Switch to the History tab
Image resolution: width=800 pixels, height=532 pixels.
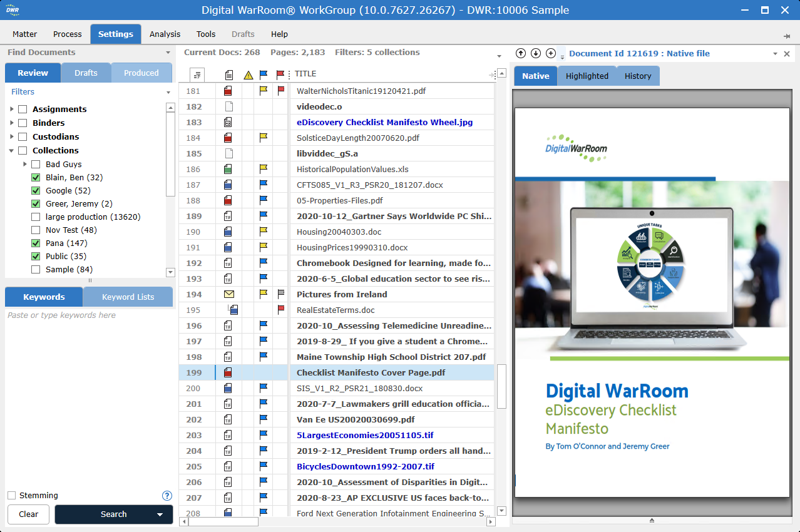[638, 76]
